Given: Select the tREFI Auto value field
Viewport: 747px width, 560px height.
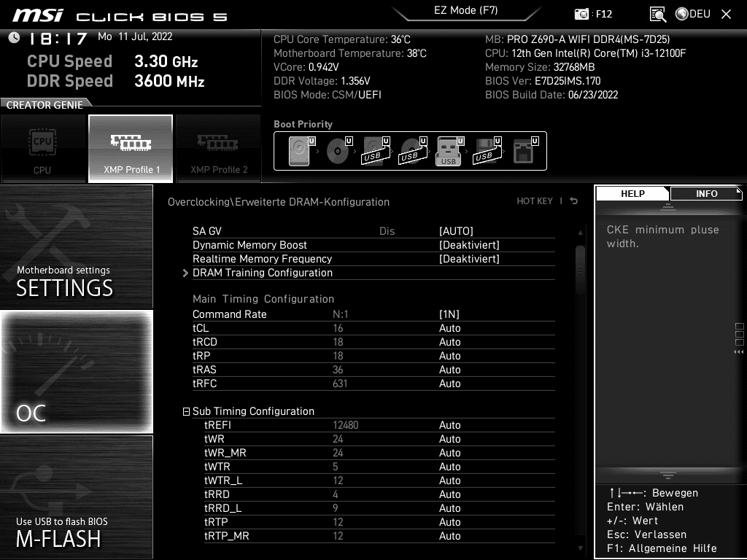Looking at the screenshot, I should [x=449, y=425].
